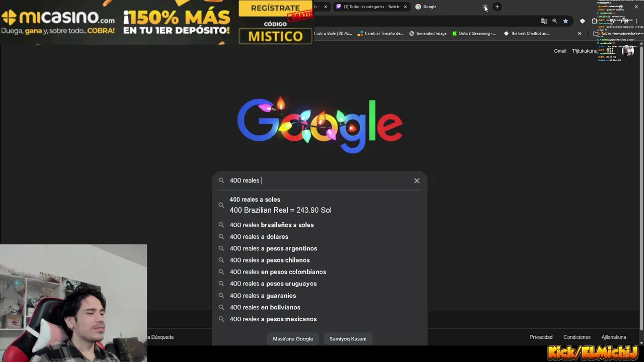The width and height of the screenshot is (644, 362).
Task: Choose suggestion "400 reales a dolares"
Action: (319, 236)
